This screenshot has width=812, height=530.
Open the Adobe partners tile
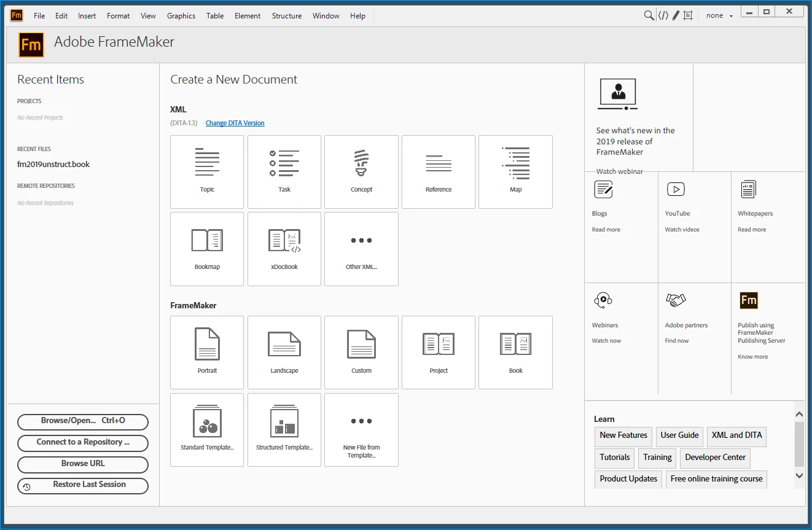pos(694,338)
